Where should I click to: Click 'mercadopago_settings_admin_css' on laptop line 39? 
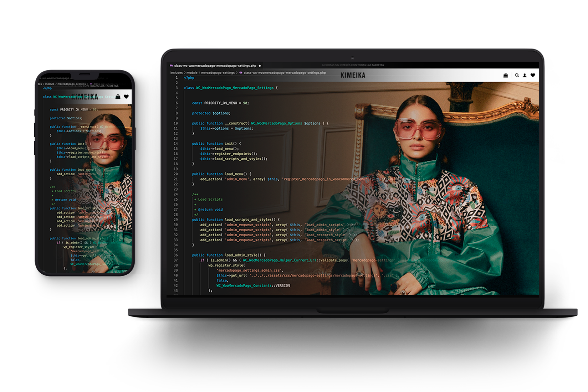tap(249, 270)
